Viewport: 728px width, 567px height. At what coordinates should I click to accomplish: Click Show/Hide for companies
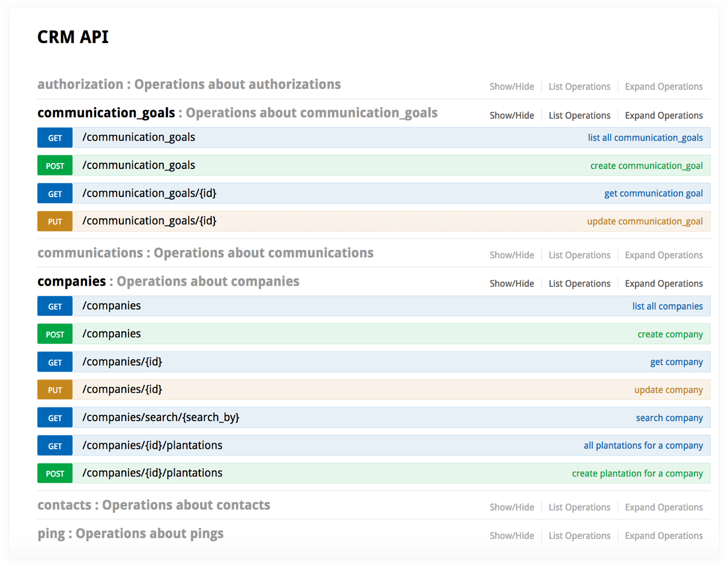point(512,283)
